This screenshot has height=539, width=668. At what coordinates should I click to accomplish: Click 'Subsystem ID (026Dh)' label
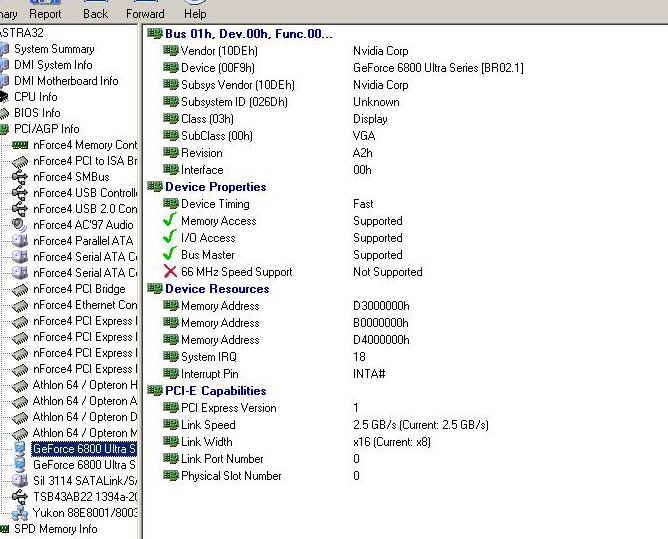point(234,102)
